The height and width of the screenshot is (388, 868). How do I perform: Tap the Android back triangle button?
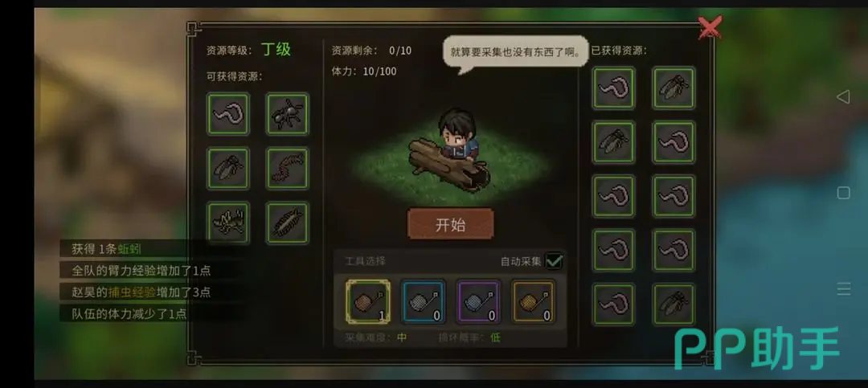pyautogui.click(x=843, y=97)
